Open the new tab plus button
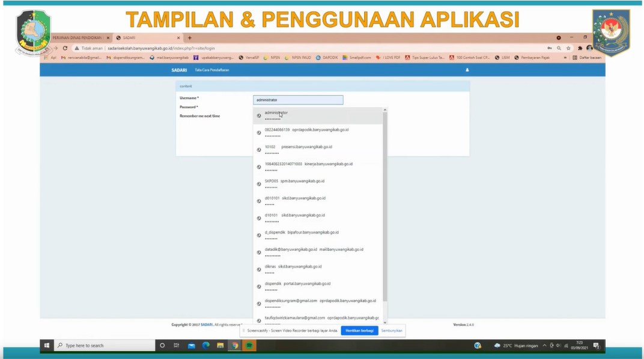This screenshot has width=644, height=359. tap(190, 38)
